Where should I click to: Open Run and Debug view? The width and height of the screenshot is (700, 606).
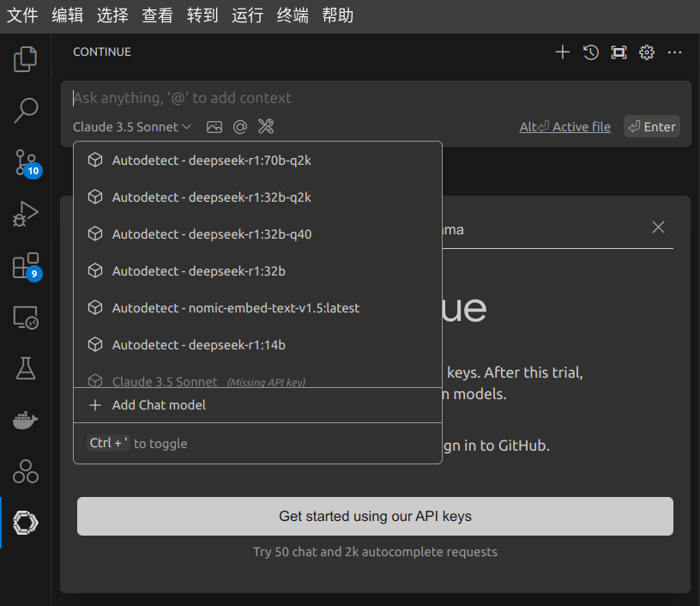click(x=26, y=214)
